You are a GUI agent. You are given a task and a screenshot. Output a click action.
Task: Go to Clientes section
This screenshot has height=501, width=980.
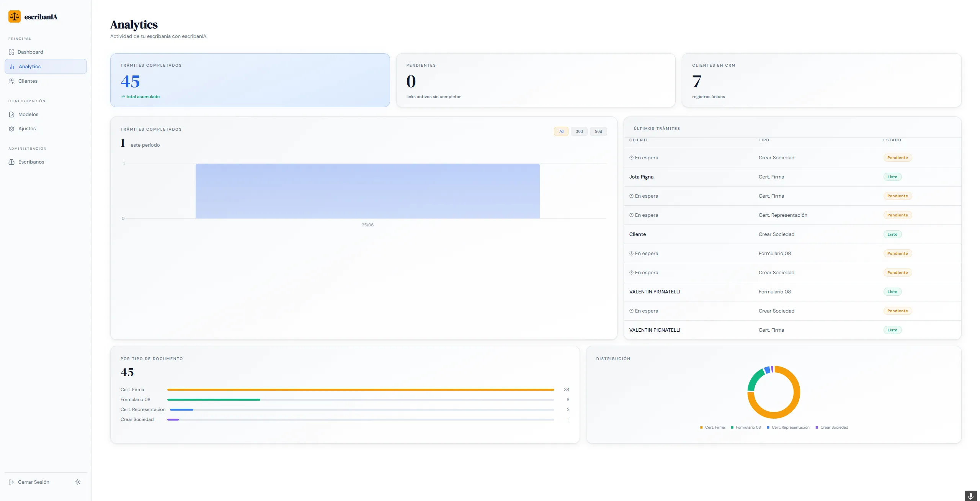coord(46,81)
